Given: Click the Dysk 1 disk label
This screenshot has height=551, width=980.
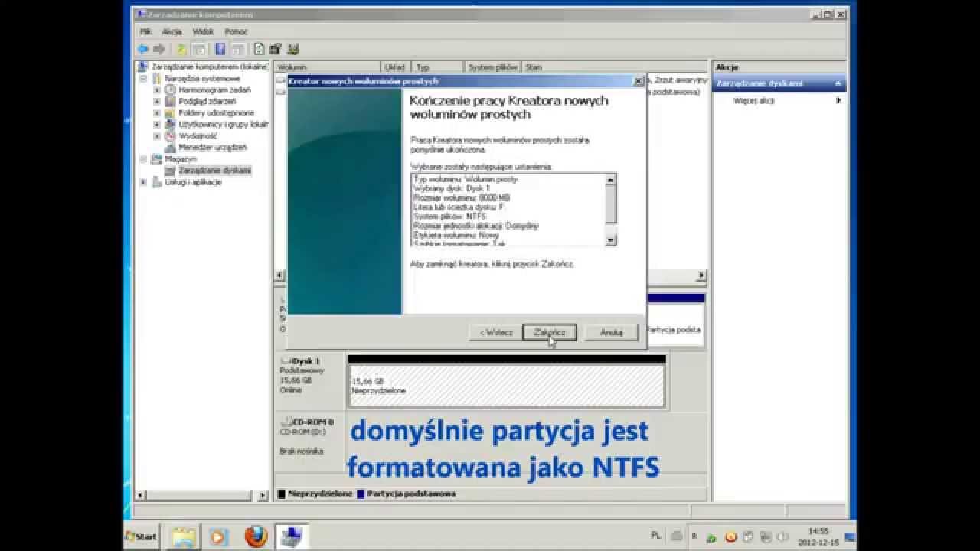Looking at the screenshot, I should (x=305, y=360).
